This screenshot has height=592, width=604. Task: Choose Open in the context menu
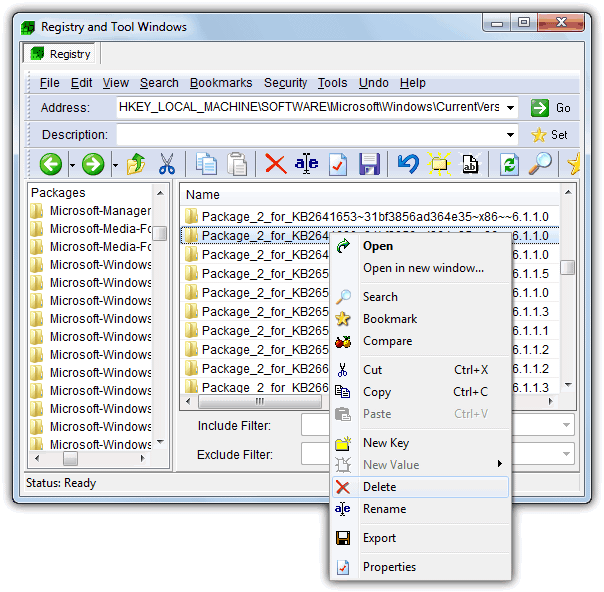[420, 246]
